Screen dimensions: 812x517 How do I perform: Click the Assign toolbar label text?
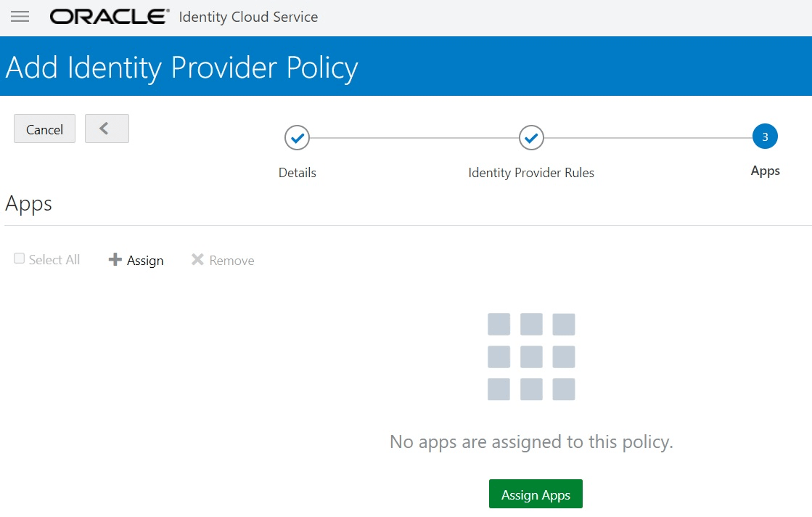coord(144,260)
